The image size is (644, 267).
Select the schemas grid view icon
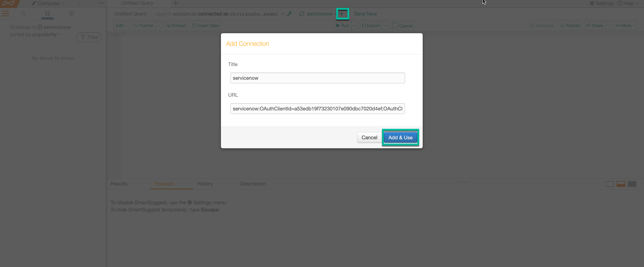click(x=48, y=14)
